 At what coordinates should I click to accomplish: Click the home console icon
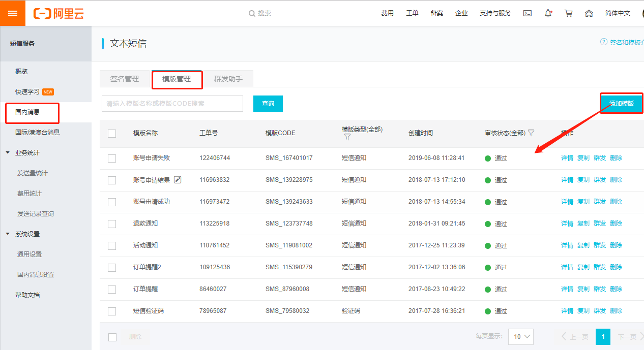click(x=589, y=13)
